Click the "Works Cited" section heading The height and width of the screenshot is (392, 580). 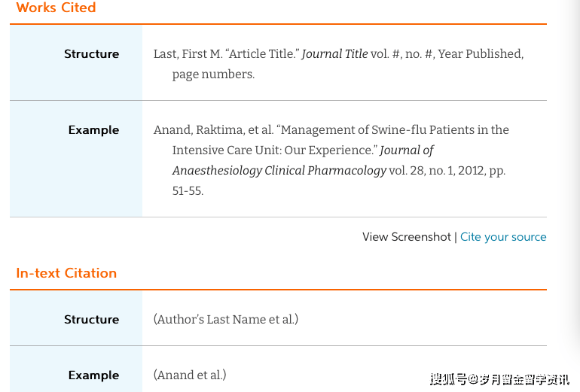click(56, 8)
